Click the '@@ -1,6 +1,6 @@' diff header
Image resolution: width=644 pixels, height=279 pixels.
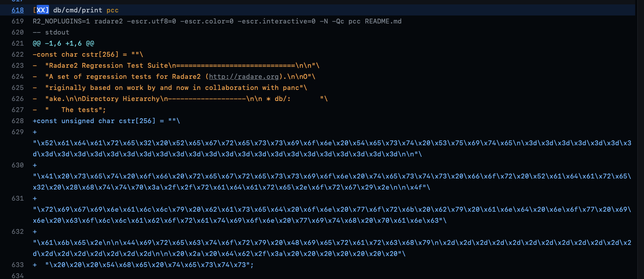point(63,43)
